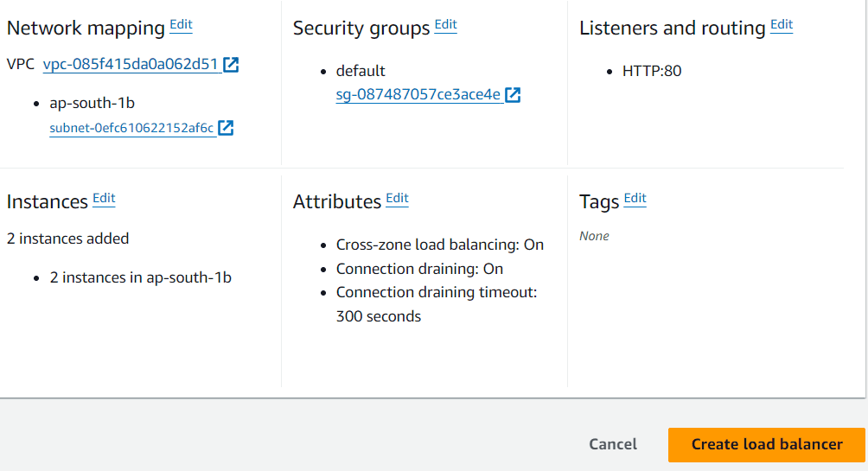This screenshot has width=868, height=471.
Task: Edit the Instances section
Action: click(104, 199)
